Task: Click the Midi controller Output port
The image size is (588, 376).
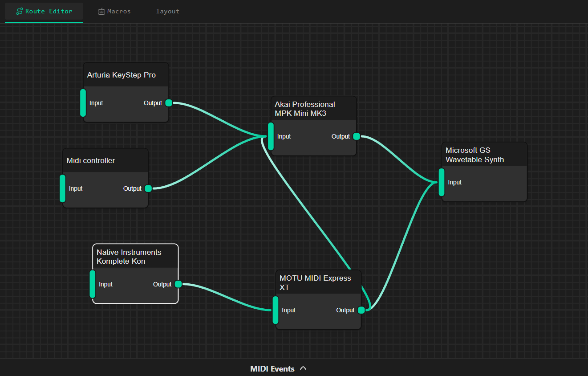Action: (148, 188)
